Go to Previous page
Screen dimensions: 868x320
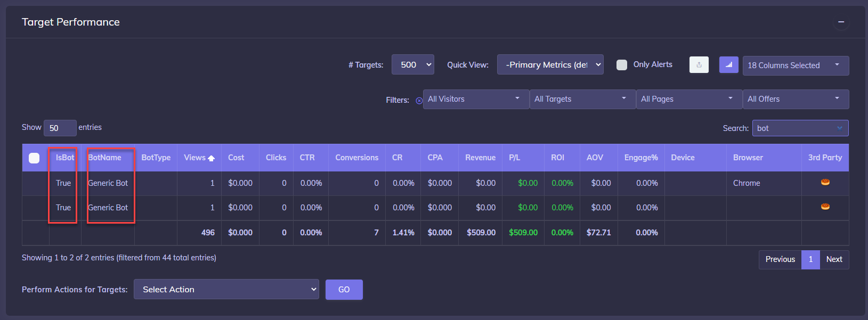point(780,259)
